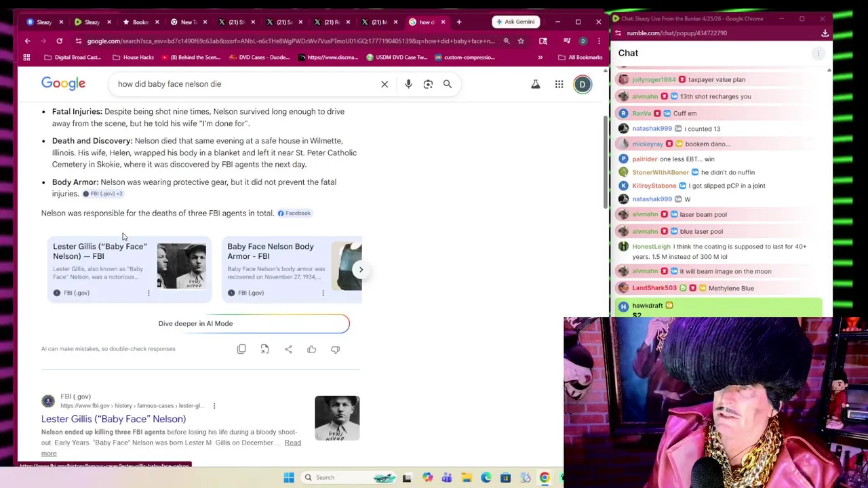Image resolution: width=868 pixels, height=488 pixels.
Task: Open more options on Lester Gillis FBI card
Action: click(x=149, y=293)
